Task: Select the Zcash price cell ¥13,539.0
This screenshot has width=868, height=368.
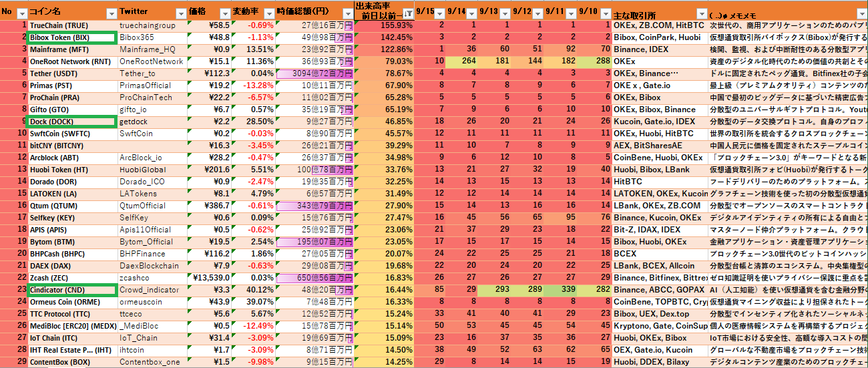Action: click(x=210, y=278)
